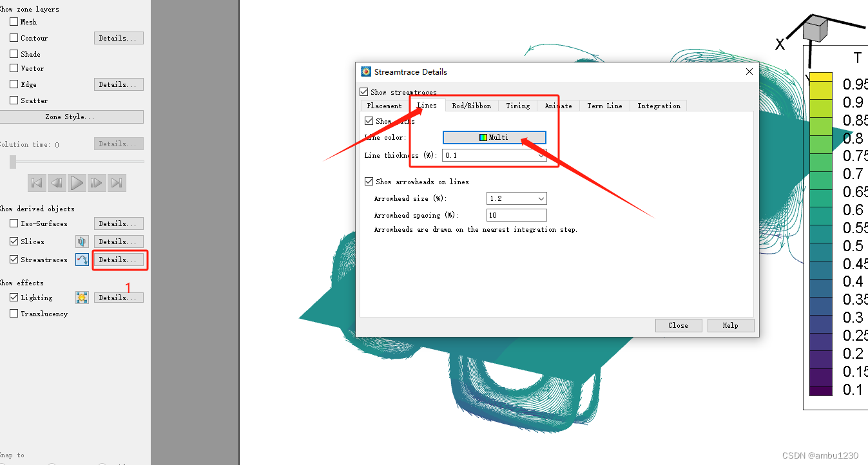
Task: Uncheck the Lighting effect checkbox
Action: click(x=14, y=297)
